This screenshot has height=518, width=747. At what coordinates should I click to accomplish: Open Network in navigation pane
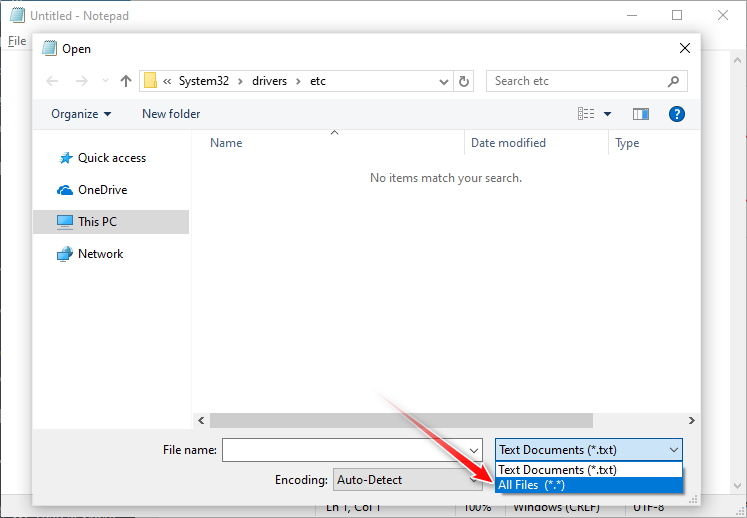click(x=100, y=254)
